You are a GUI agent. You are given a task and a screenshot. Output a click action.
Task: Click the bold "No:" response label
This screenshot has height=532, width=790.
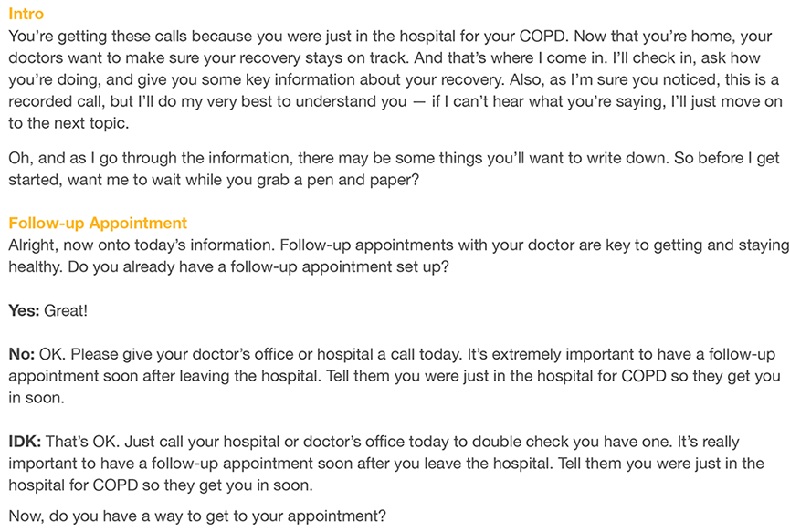[x=22, y=353]
